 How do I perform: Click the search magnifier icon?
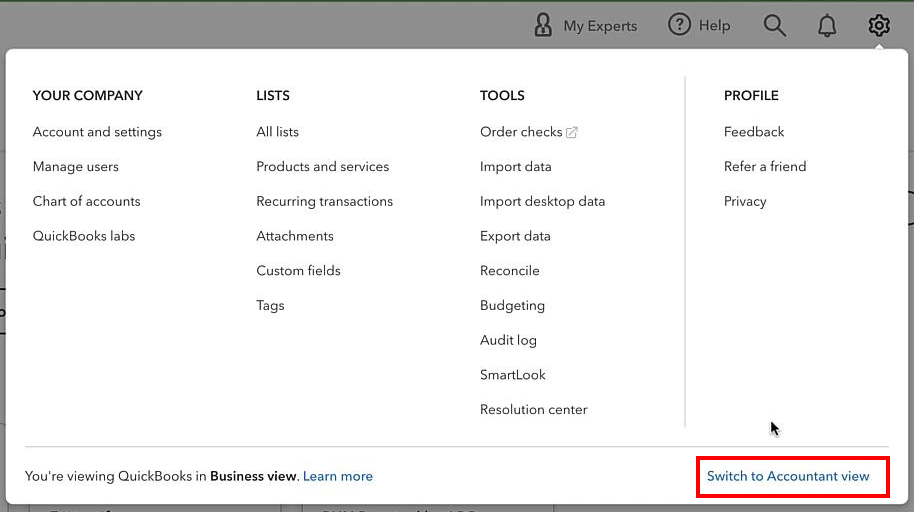[775, 26]
